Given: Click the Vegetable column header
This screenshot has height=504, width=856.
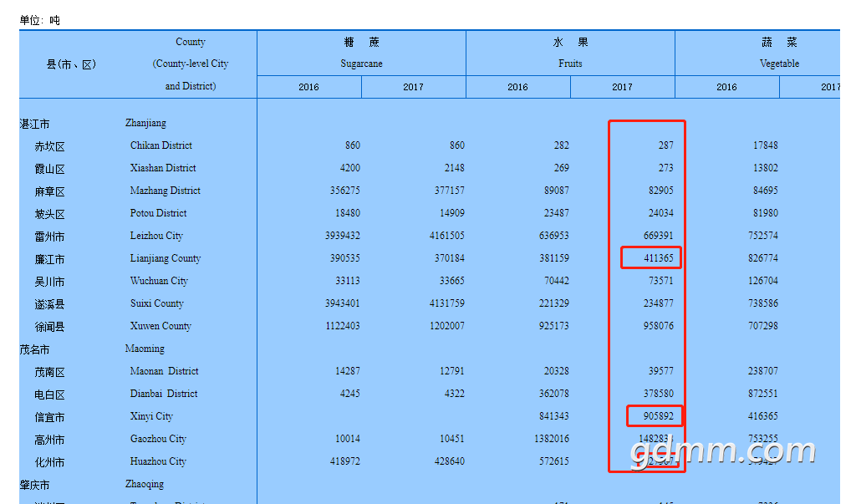Looking at the screenshot, I should [779, 53].
